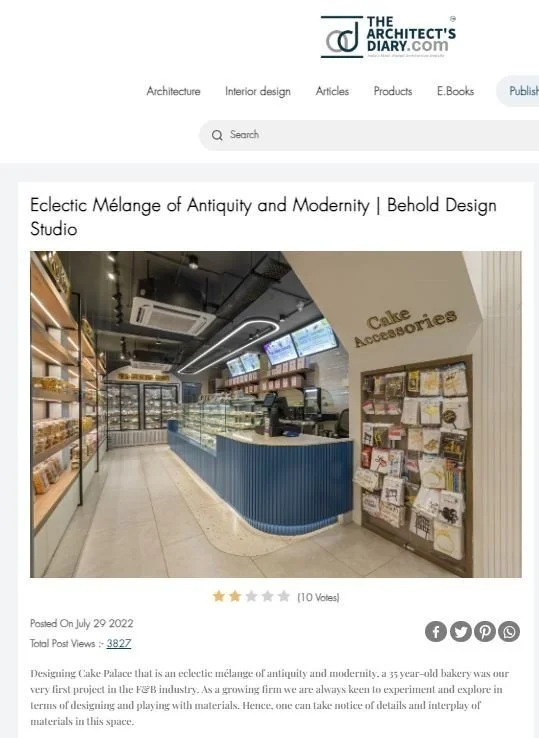
Task: Open the 3827 post views link
Action: click(x=119, y=643)
